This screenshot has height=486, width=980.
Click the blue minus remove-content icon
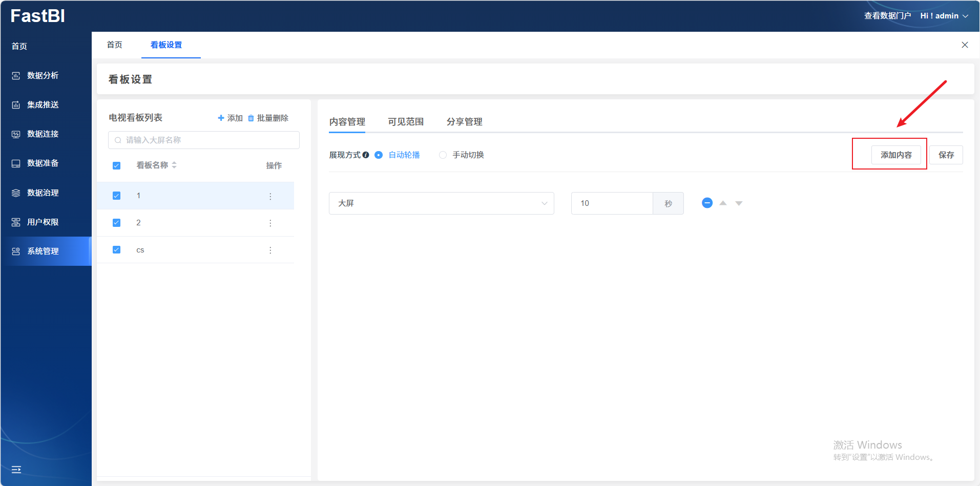coord(707,203)
